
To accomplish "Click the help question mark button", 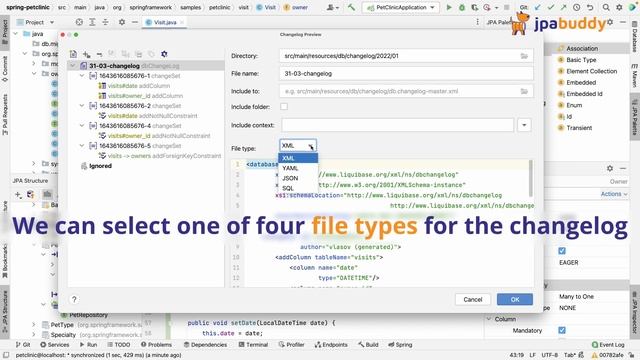I will point(74,299).
